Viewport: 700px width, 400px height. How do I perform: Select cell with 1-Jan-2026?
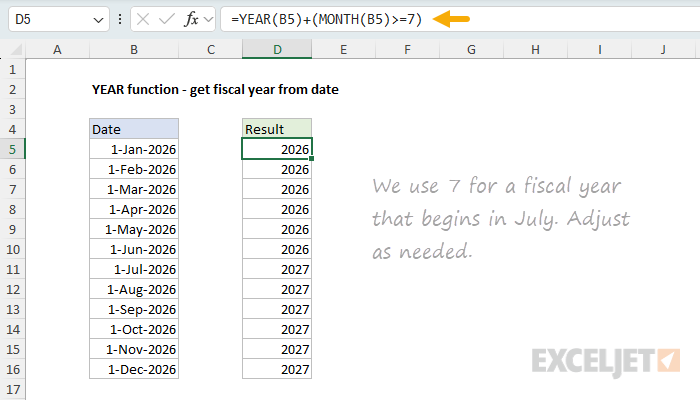(x=134, y=150)
